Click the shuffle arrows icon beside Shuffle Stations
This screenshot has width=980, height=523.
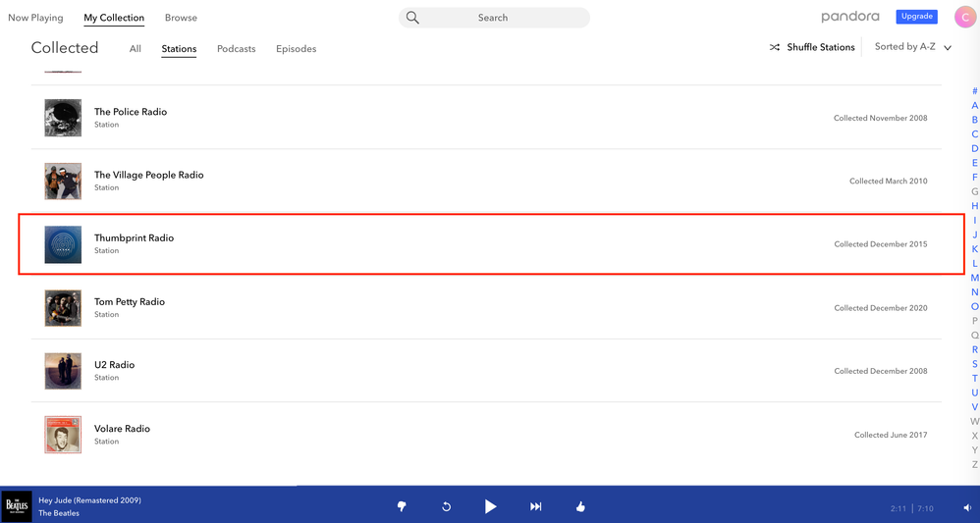775,47
